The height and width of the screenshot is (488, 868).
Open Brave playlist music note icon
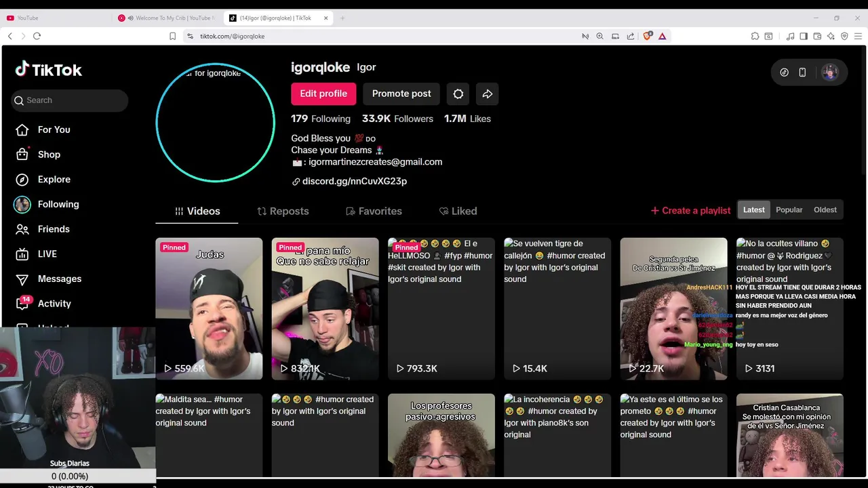click(790, 36)
